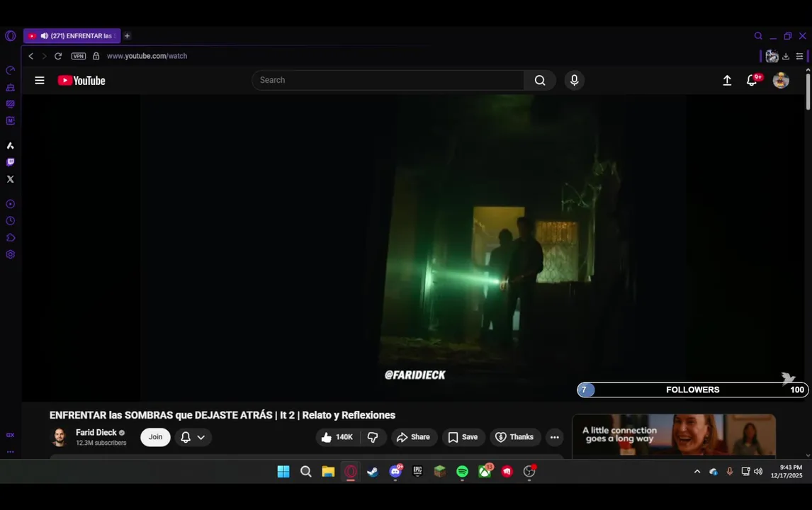Viewport: 812px width, 510px height.
Task: Go forward to next page
Action: 45,56
